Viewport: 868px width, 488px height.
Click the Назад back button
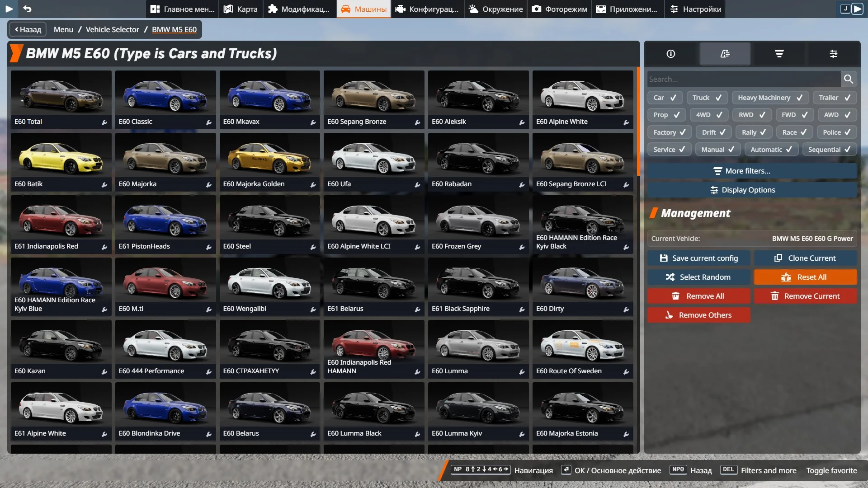[x=28, y=29]
